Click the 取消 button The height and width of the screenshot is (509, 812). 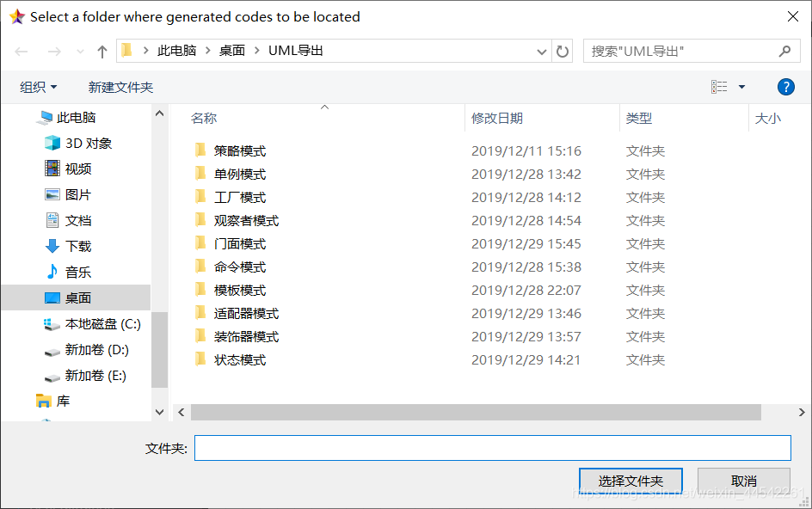click(x=743, y=480)
